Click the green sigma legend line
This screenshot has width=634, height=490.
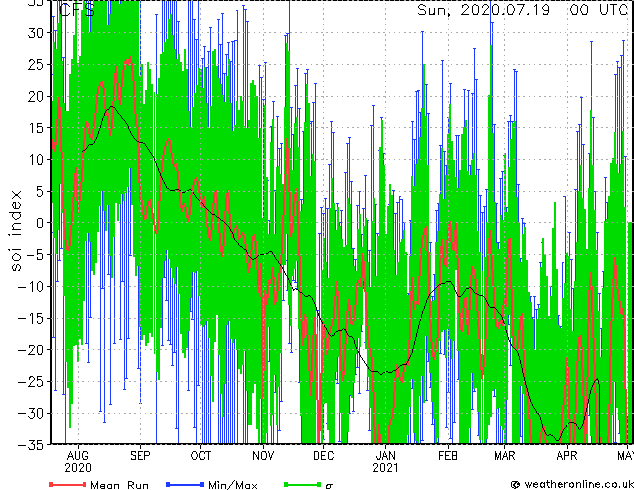[302, 484]
